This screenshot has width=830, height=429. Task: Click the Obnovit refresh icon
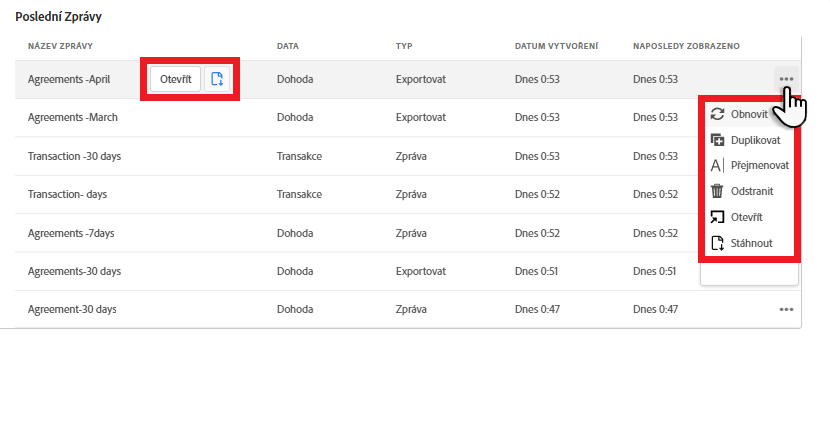coord(716,113)
